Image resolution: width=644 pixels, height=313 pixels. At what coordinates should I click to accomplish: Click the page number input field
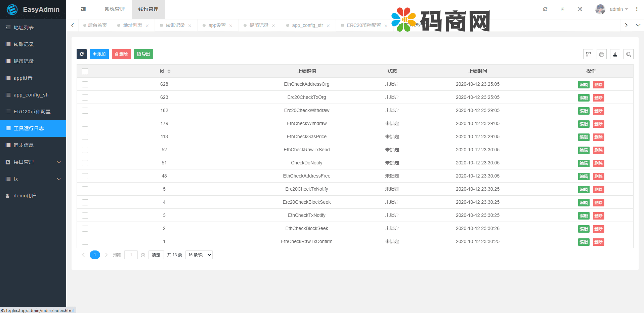131,255
